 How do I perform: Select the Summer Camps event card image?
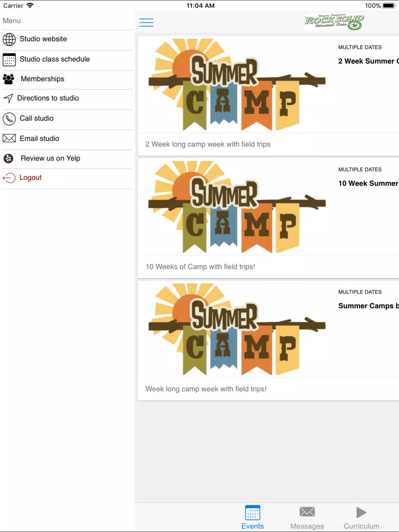pyautogui.click(x=237, y=329)
